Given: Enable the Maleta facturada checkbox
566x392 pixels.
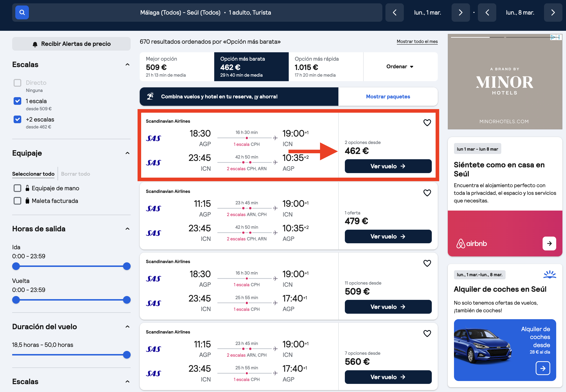Looking at the screenshot, I should [17, 201].
